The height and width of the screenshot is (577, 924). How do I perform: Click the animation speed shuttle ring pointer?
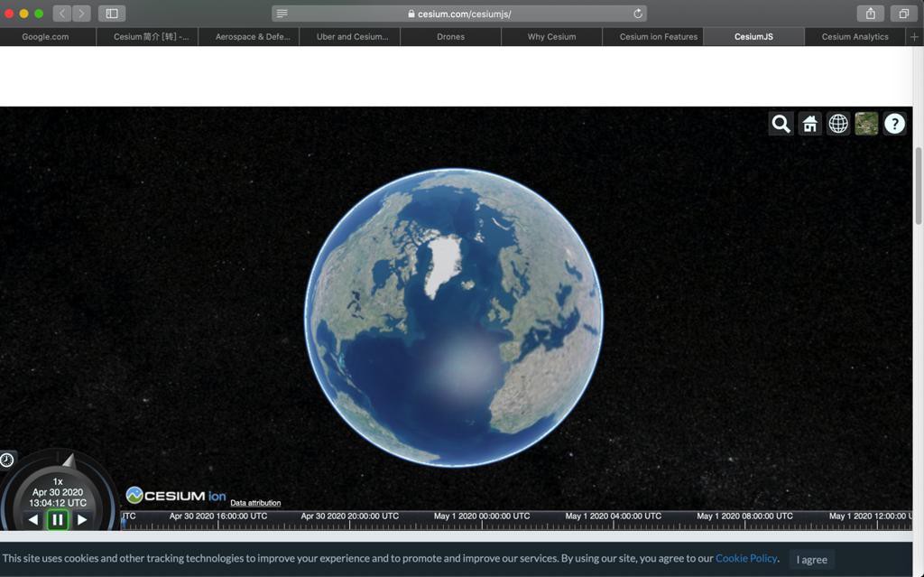69,461
